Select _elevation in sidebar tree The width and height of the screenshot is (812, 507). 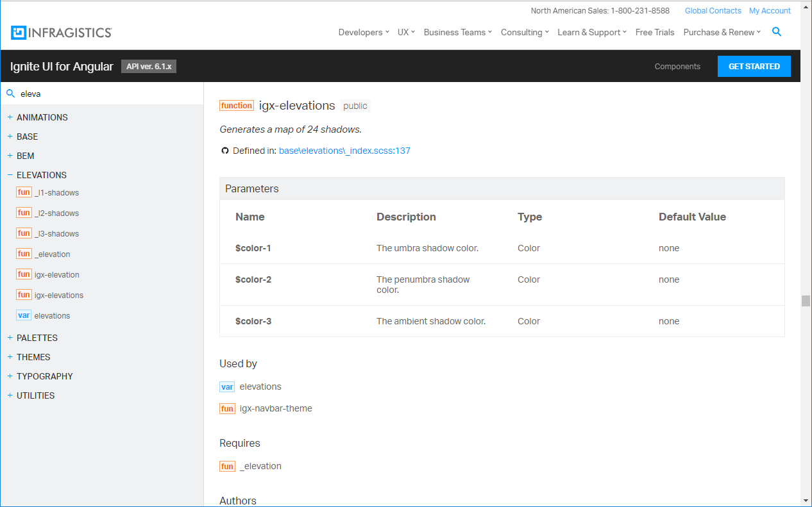coord(53,254)
